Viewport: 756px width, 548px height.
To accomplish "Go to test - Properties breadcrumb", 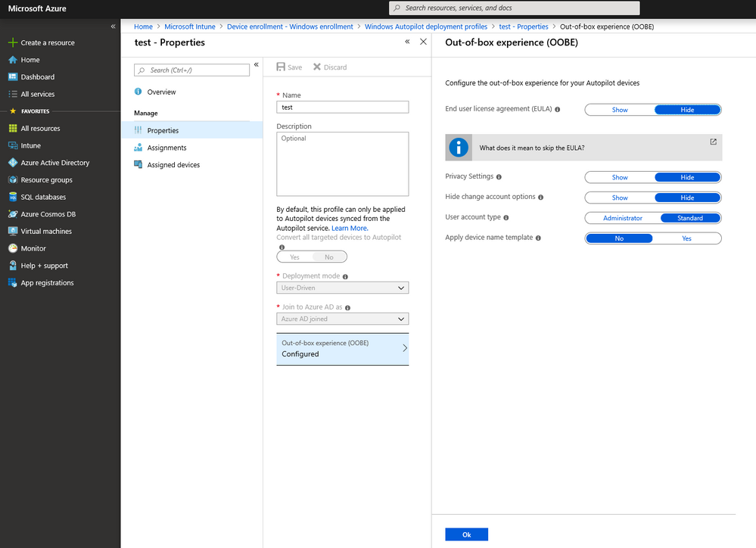I will point(523,26).
